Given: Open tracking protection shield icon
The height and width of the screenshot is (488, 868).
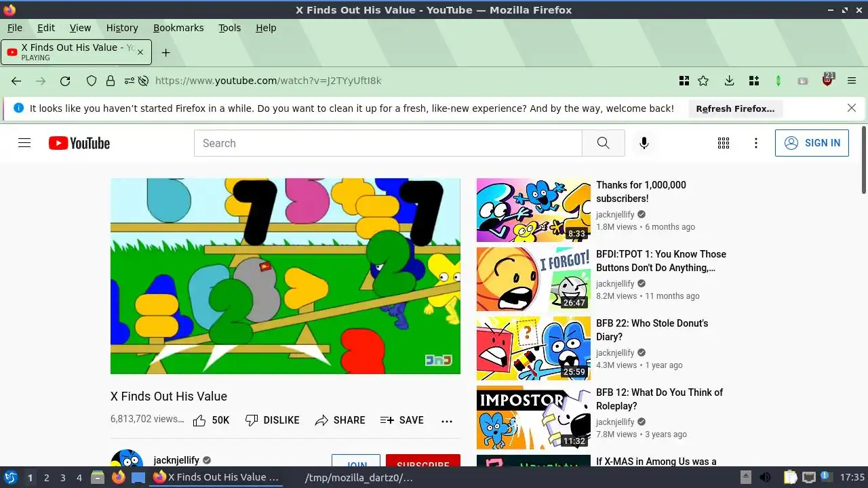Looking at the screenshot, I should [92, 81].
